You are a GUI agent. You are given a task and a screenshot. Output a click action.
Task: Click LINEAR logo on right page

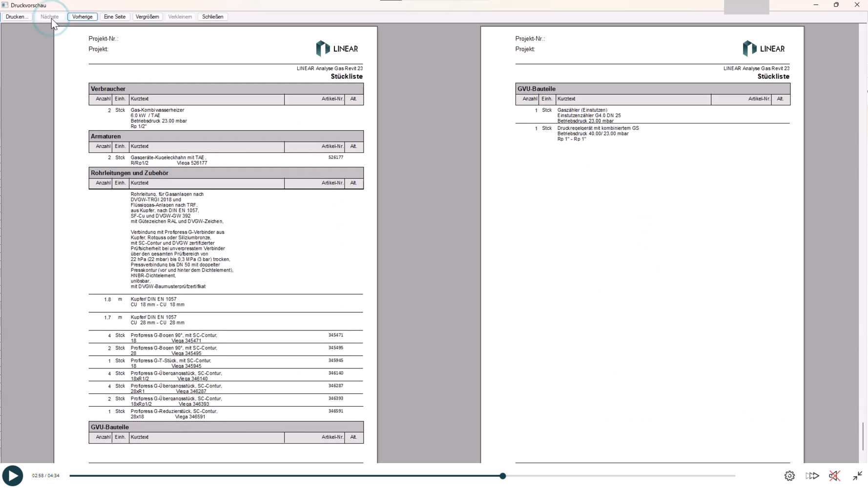click(764, 49)
